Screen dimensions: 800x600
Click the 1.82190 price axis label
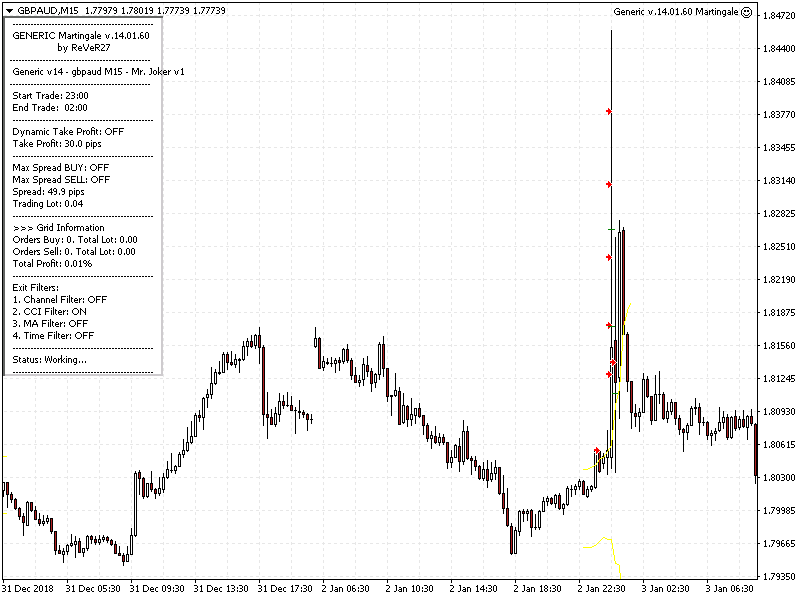(779, 280)
